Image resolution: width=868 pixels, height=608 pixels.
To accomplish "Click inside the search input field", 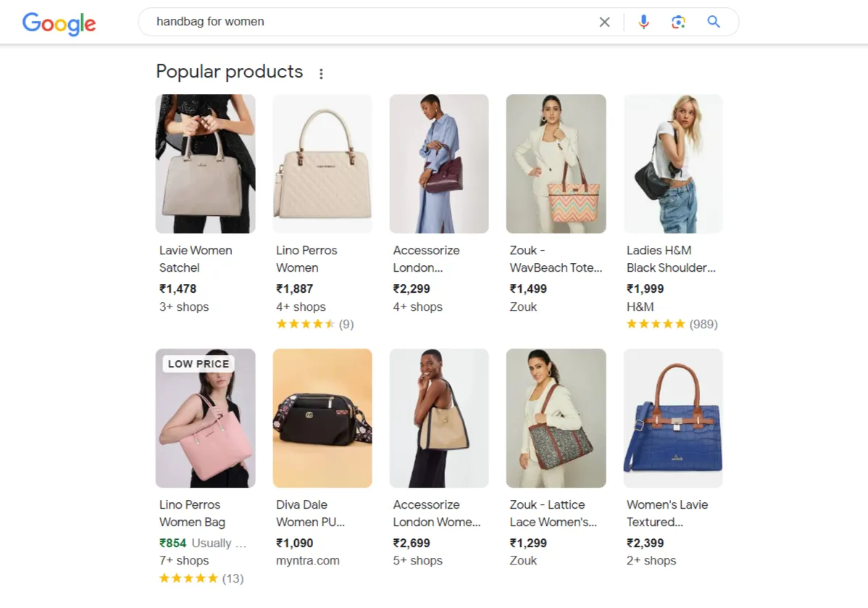I will click(362, 22).
